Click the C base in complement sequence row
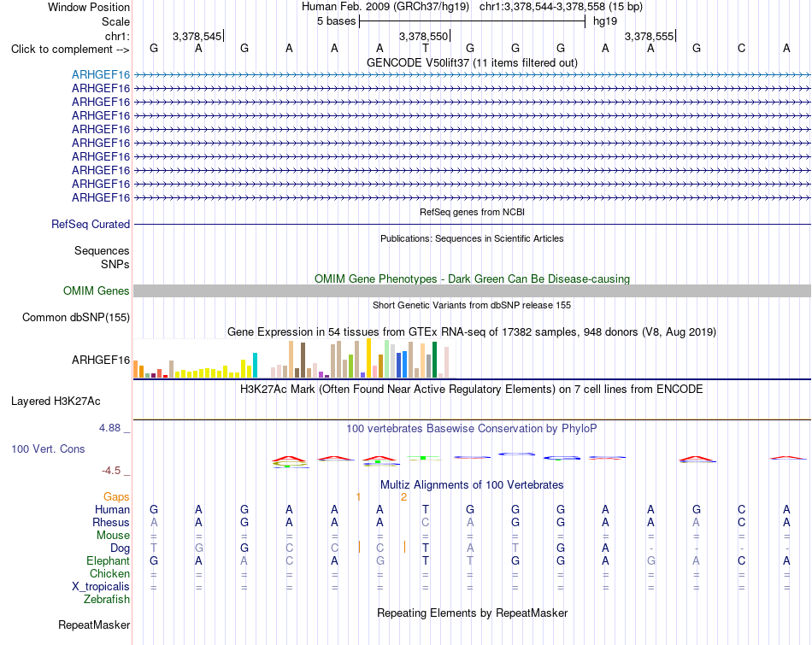Viewport: 812px width, 645px height. (742, 48)
